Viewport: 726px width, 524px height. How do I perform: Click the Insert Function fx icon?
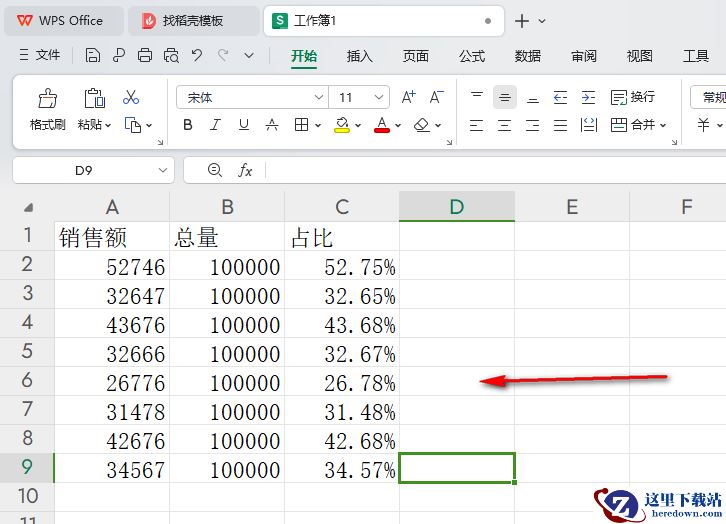coord(245,170)
